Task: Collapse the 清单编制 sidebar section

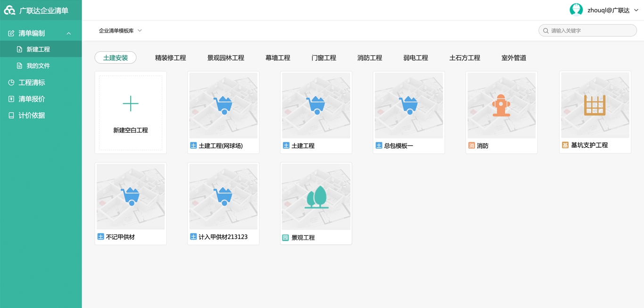Action: pos(69,33)
